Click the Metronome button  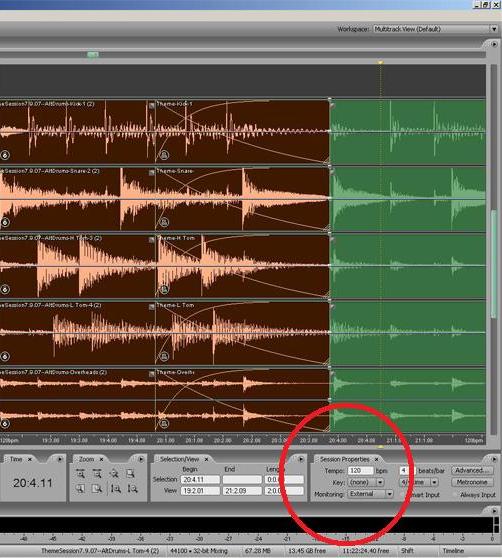click(x=472, y=482)
